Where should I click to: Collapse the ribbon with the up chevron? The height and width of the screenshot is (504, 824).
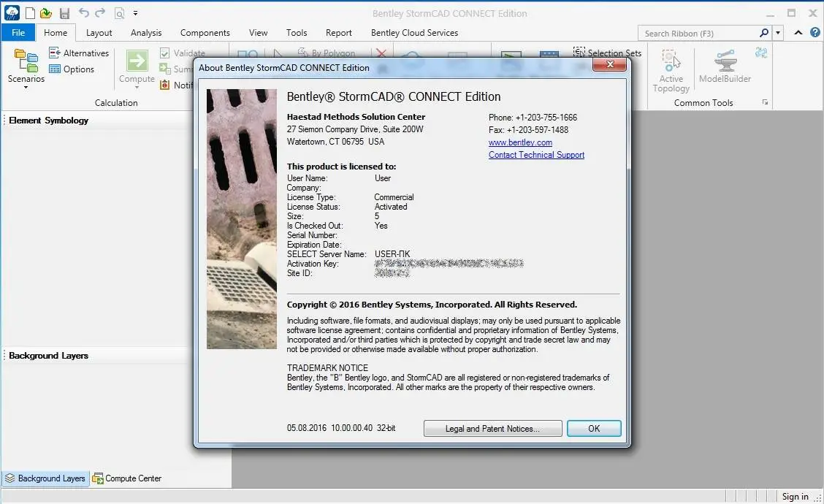[x=798, y=33]
